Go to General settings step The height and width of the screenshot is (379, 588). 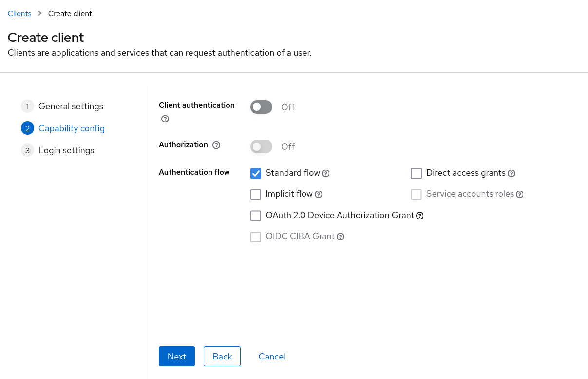(x=71, y=106)
